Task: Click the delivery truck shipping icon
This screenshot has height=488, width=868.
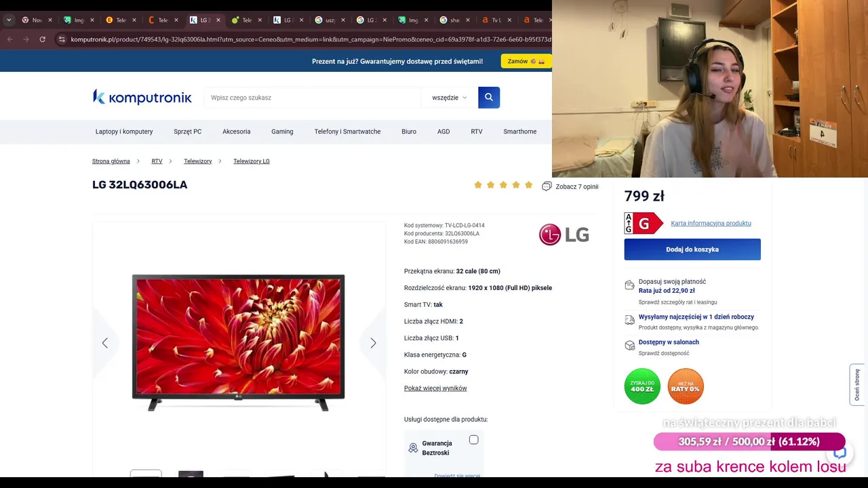Action: [630, 320]
